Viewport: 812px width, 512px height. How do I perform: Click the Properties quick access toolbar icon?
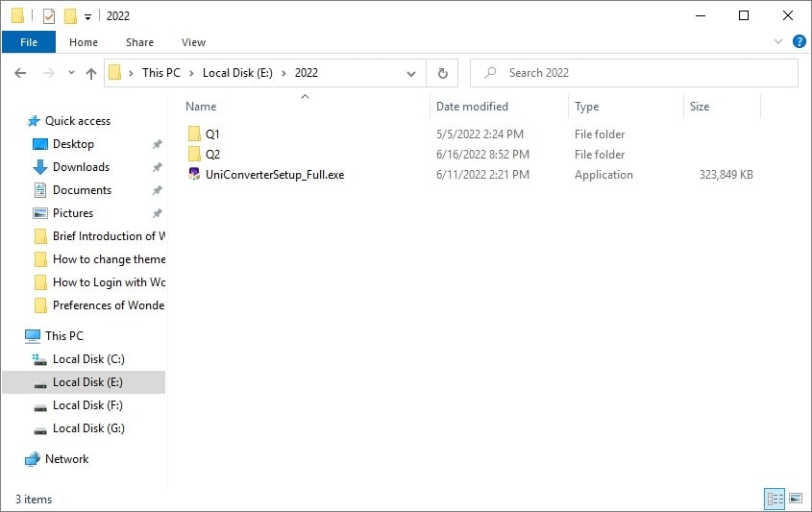(49, 16)
